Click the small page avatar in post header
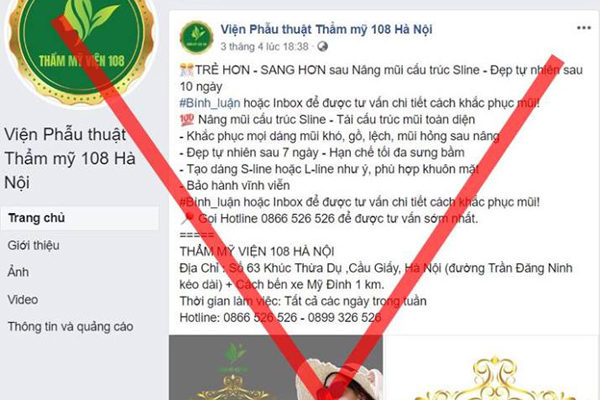 coord(197,37)
